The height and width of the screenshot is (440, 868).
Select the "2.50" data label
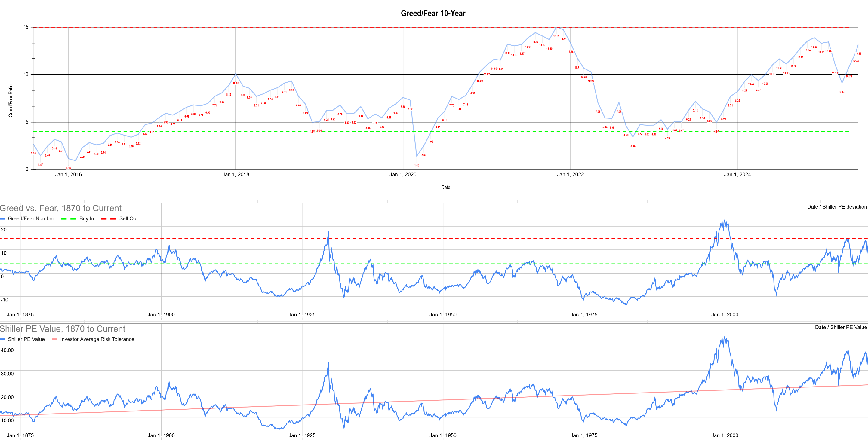pyautogui.click(x=424, y=155)
